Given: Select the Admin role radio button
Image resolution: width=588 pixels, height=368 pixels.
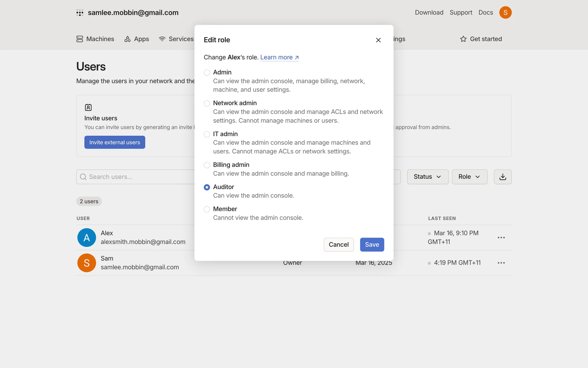Looking at the screenshot, I should pos(207,73).
